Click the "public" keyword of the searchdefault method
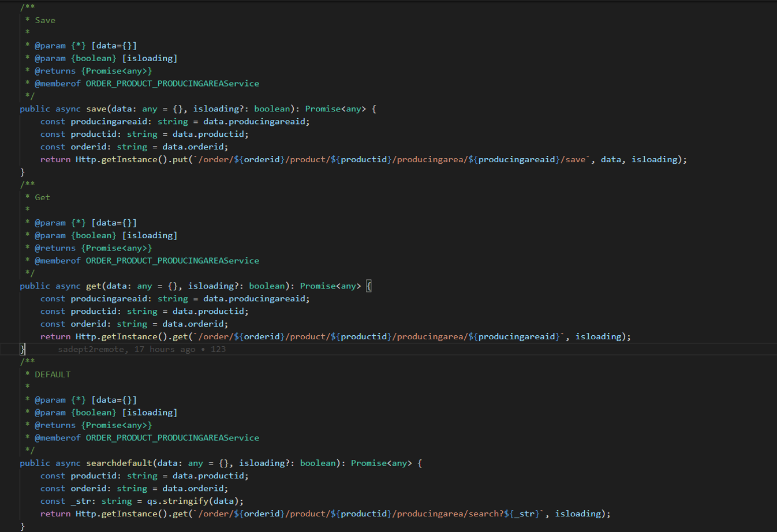 pos(35,463)
